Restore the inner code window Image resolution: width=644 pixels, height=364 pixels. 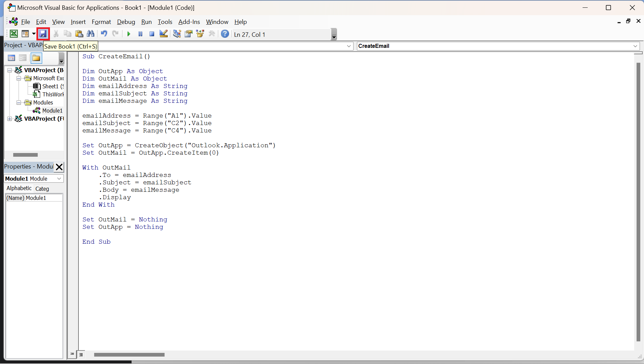point(628,21)
